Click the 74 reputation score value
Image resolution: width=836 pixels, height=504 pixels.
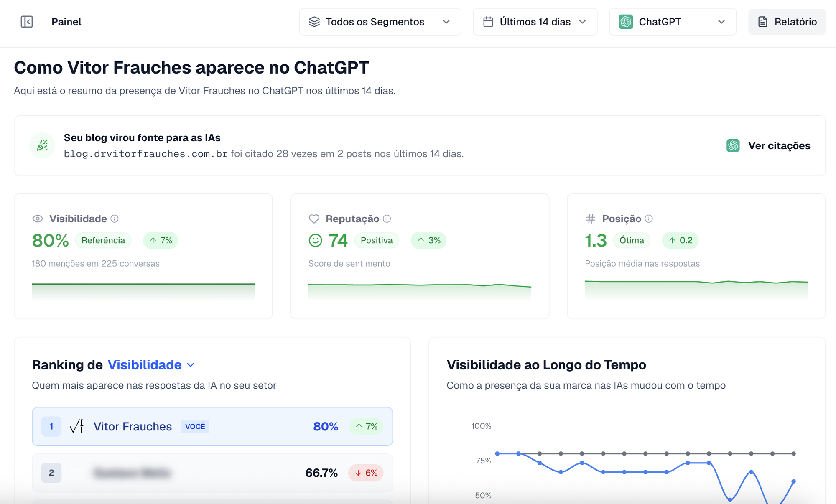click(x=338, y=240)
